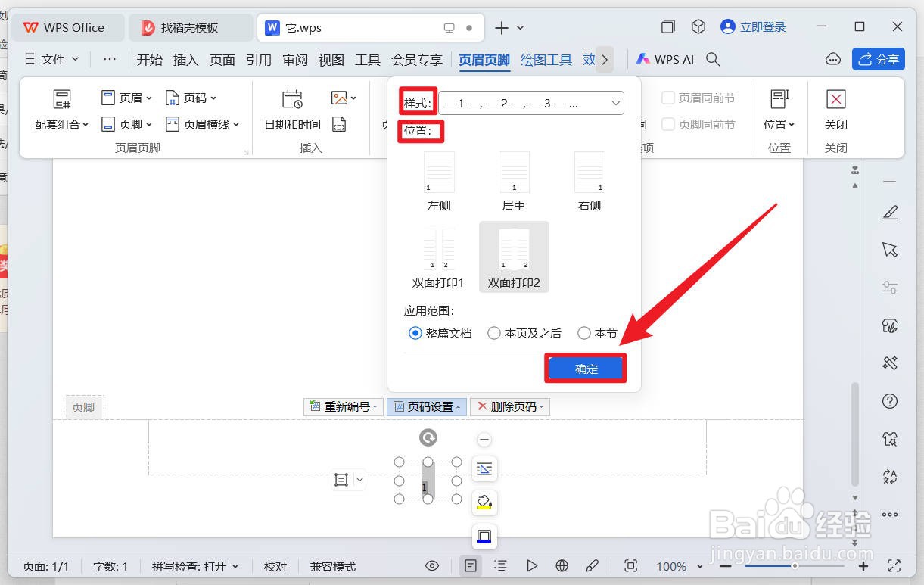
Task: Open the 样式 page number style dropdown
Action: click(530, 102)
